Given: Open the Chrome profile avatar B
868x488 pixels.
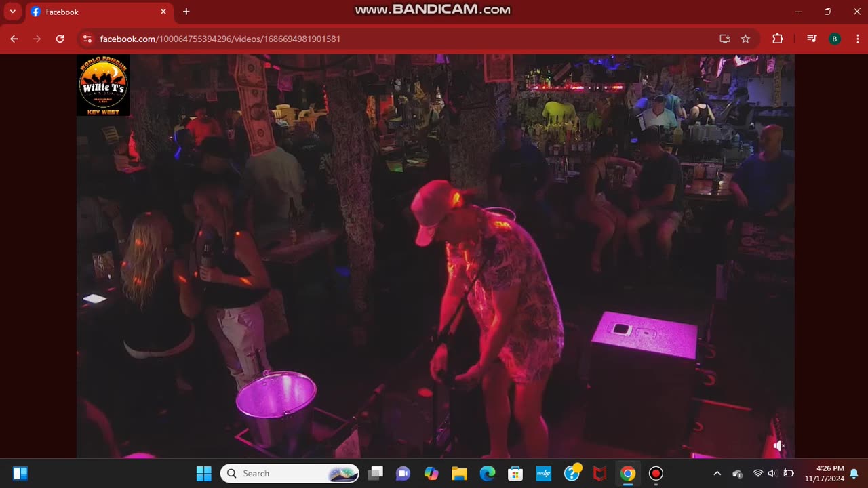Looking at the screenshot, I should pyautogui.click(x=835, y=39).
